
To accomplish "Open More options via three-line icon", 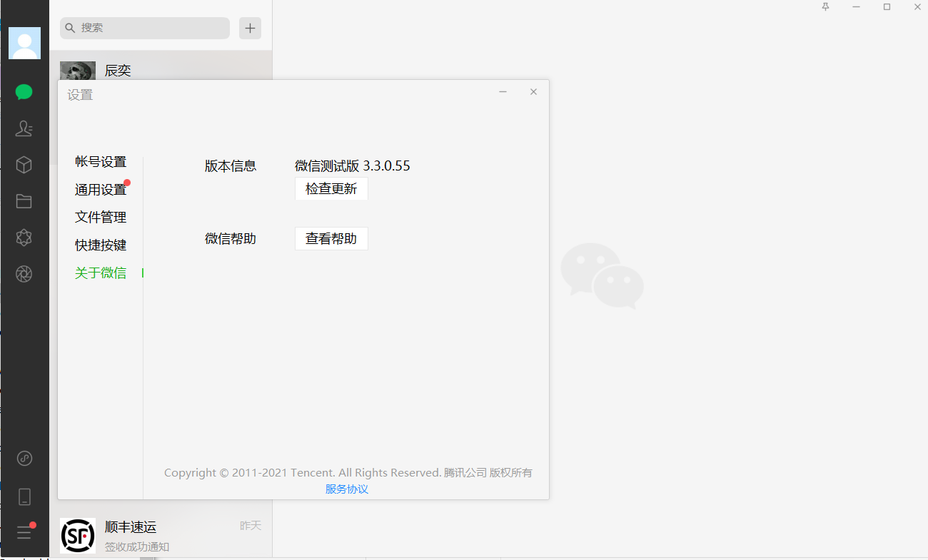I will click(x=24, y=531).
